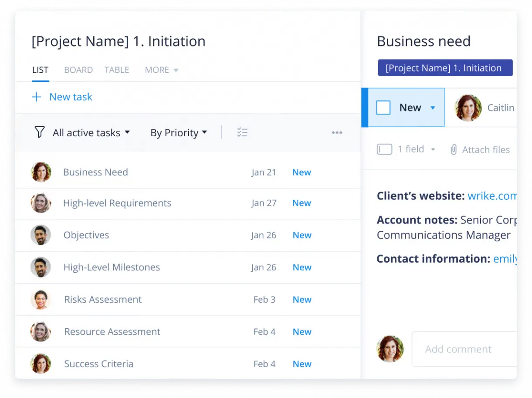Click the Caitlin assignee name
The image size is (532, 398).
[x=501, y=108]
